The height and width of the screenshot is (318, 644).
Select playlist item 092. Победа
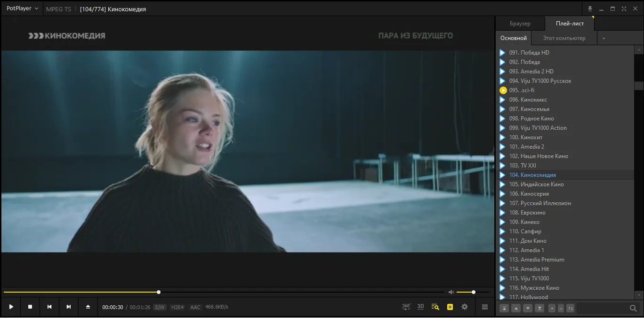[565, 62]
